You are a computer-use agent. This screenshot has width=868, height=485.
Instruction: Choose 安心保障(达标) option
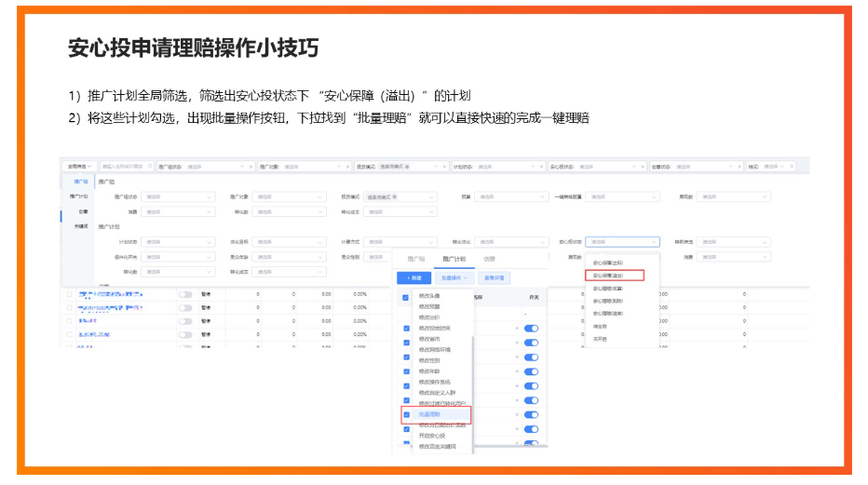click(x=607, y=263)
